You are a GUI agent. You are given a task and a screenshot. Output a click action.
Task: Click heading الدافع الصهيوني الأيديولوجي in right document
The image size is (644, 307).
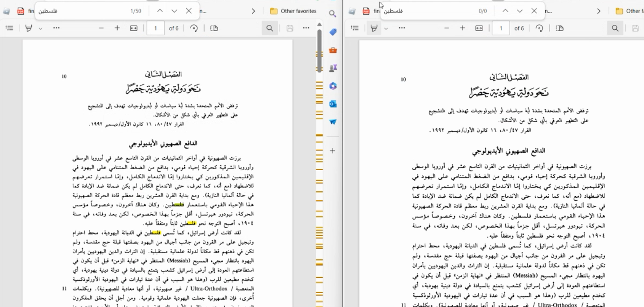pos(508,151)
